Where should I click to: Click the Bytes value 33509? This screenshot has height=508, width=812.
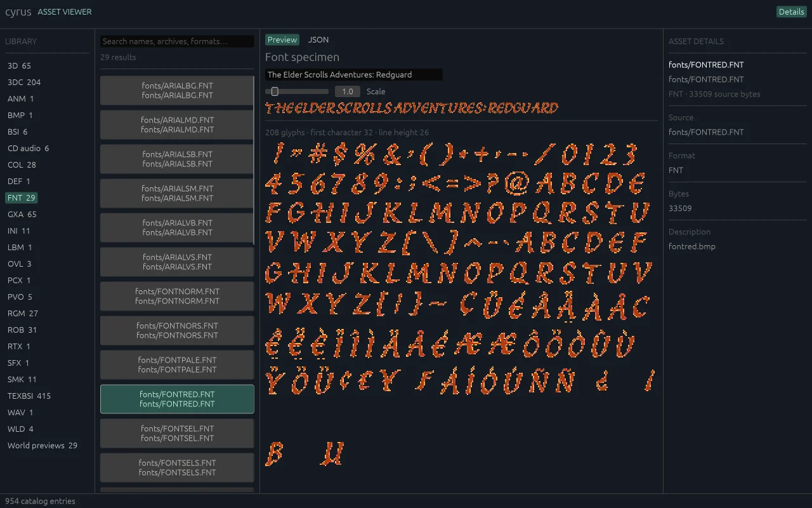point(680,208)
